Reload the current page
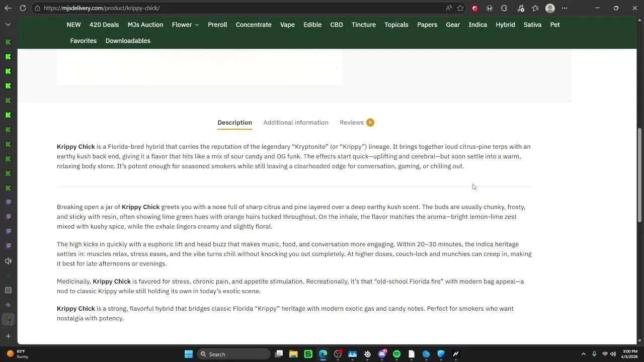 click(23, 8)
